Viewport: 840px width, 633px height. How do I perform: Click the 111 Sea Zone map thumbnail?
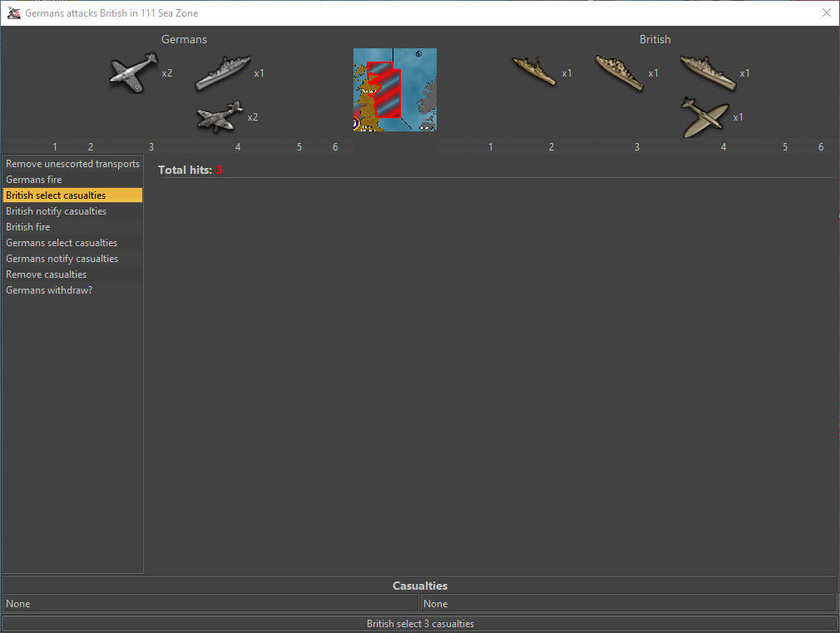pos(395,90)
